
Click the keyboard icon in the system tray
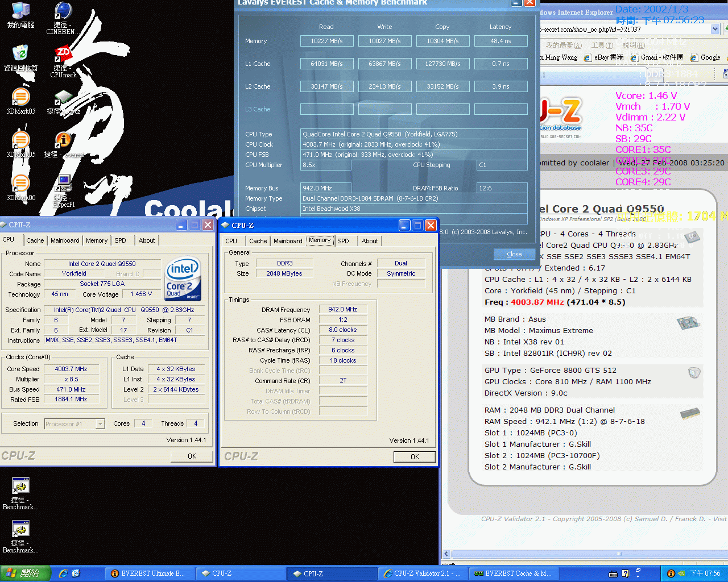[614, 573]
